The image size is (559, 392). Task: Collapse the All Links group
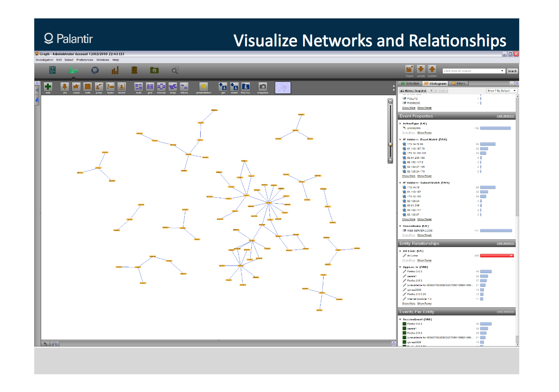pos(400,251)
